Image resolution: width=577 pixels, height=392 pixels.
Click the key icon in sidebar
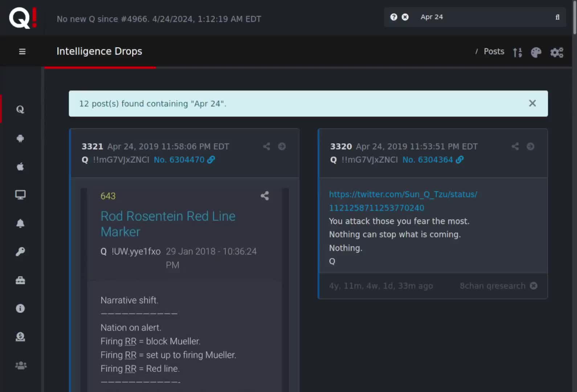(x=20, y=252)
